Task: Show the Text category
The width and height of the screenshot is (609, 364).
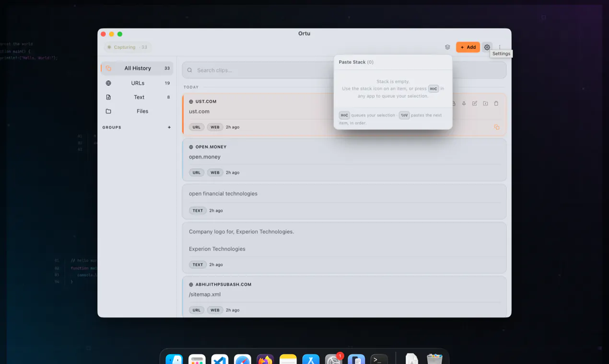Action: [x=137, y=97]
